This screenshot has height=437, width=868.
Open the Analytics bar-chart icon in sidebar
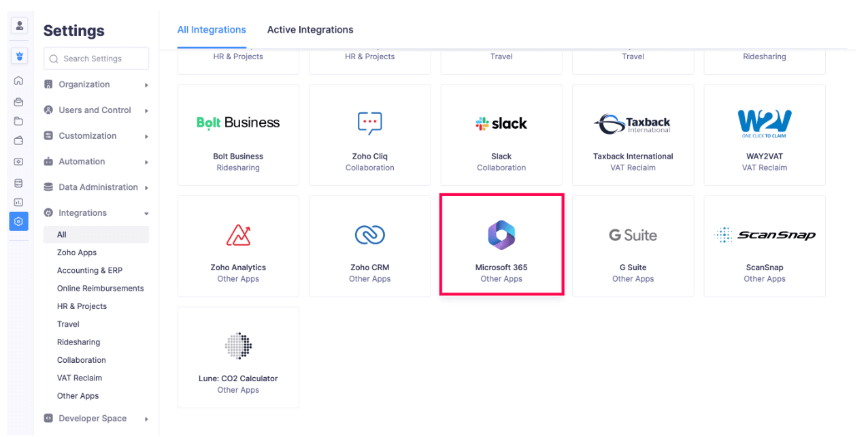coord(19,201)
